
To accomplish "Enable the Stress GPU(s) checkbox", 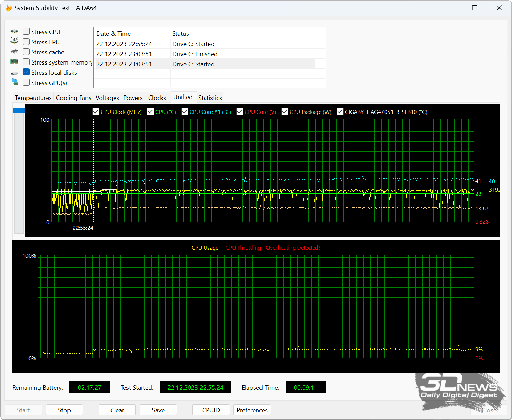I will (x=26, y=83).
